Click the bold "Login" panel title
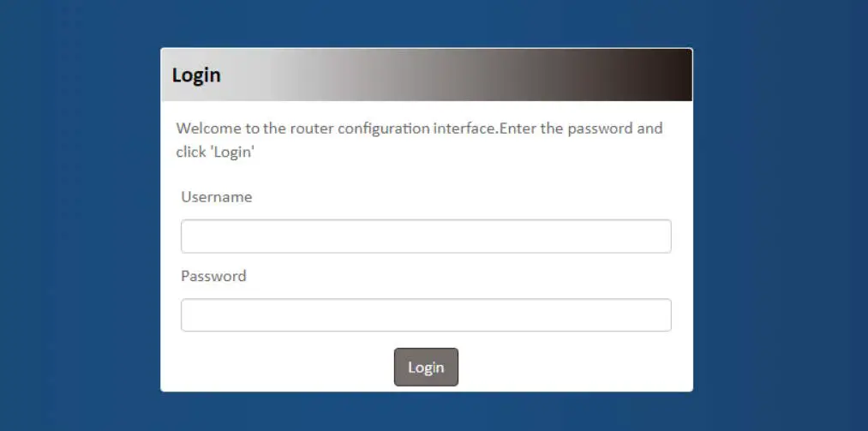This screenshot has width=868, height=431. pos(196,75)
